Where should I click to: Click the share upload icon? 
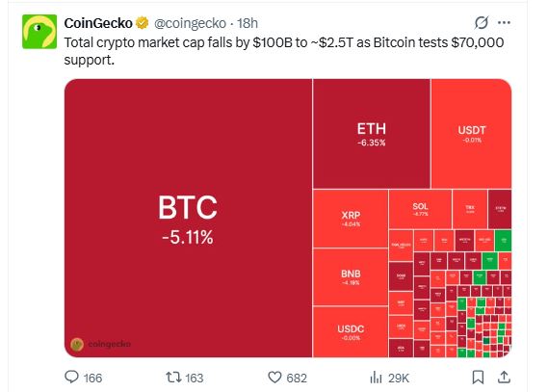pos(504,378)
